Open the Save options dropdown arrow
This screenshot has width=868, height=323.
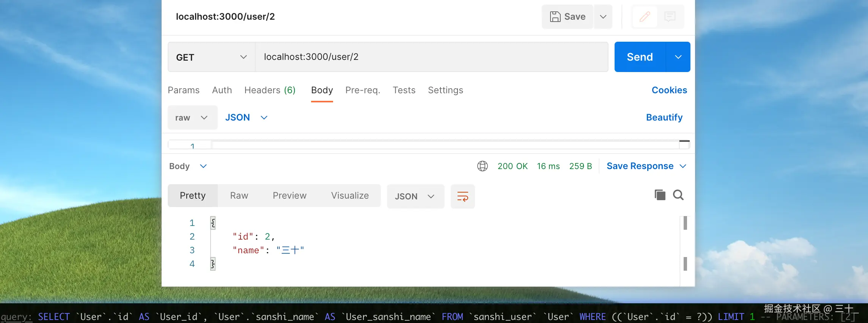coord(603,17)
